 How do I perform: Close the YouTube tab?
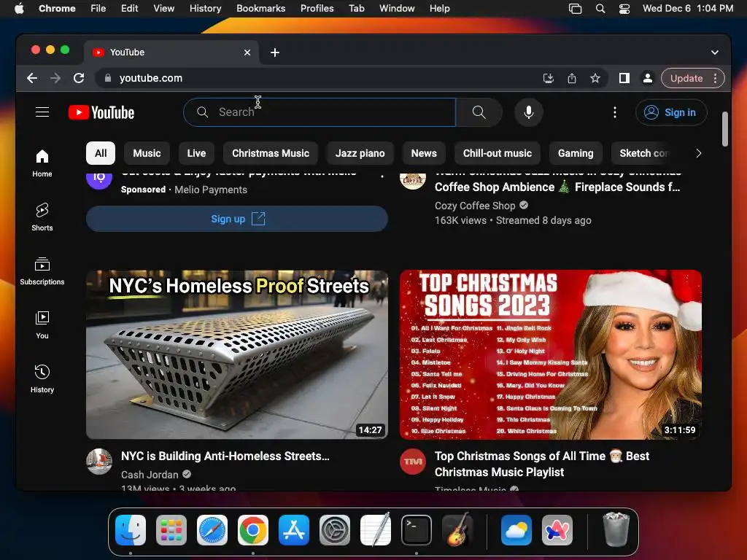pyautogui.click(x=247, y=52)
